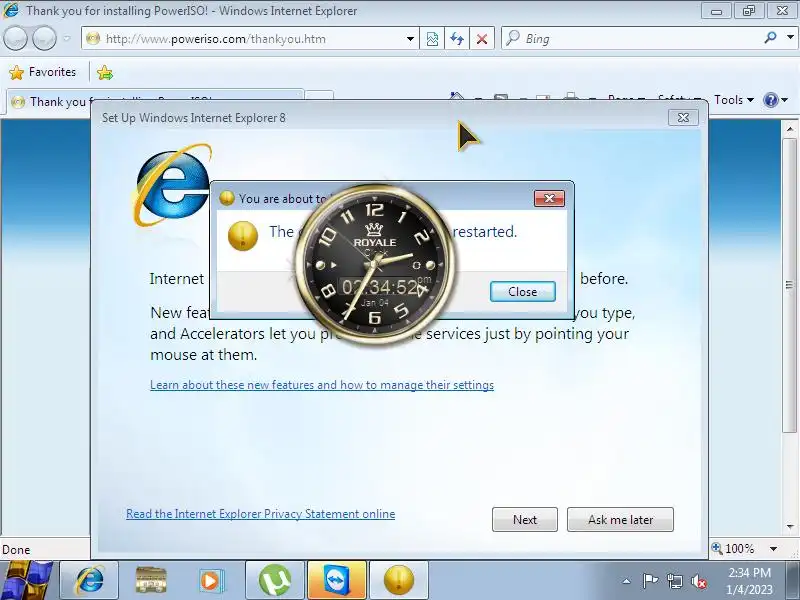Open Windows Media Player taskbar icon

click(211, 580)
